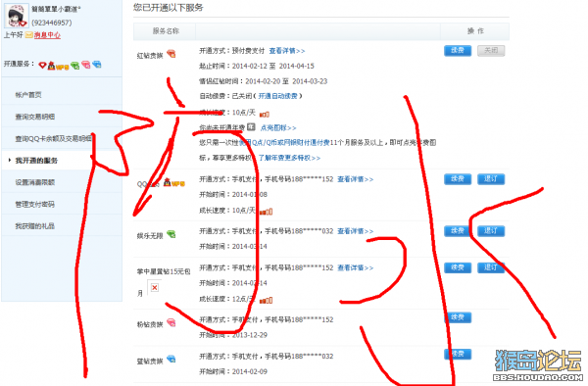Select 查询交易明细 sidebar item

35,117
